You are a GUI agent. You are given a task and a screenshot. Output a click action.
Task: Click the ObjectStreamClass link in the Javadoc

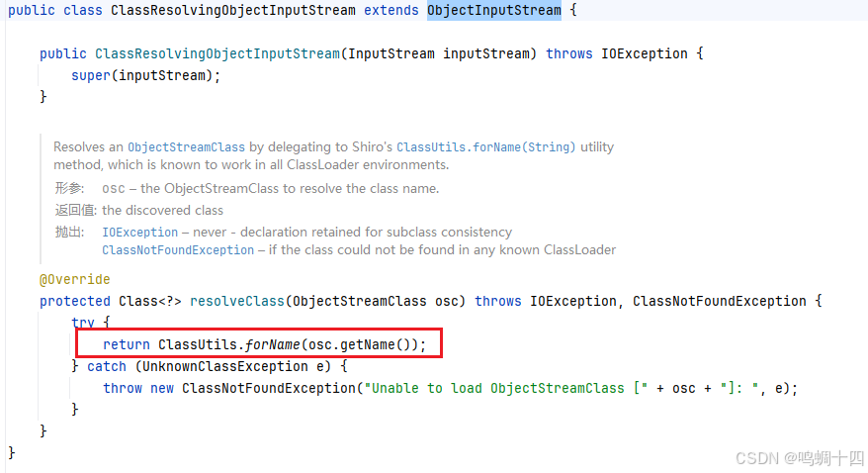coord(186,147)
